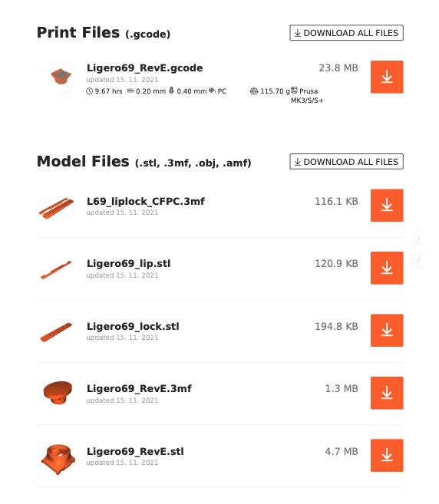
Task: Click Download All Files for Model Files
Action: [x=346, y=161]
